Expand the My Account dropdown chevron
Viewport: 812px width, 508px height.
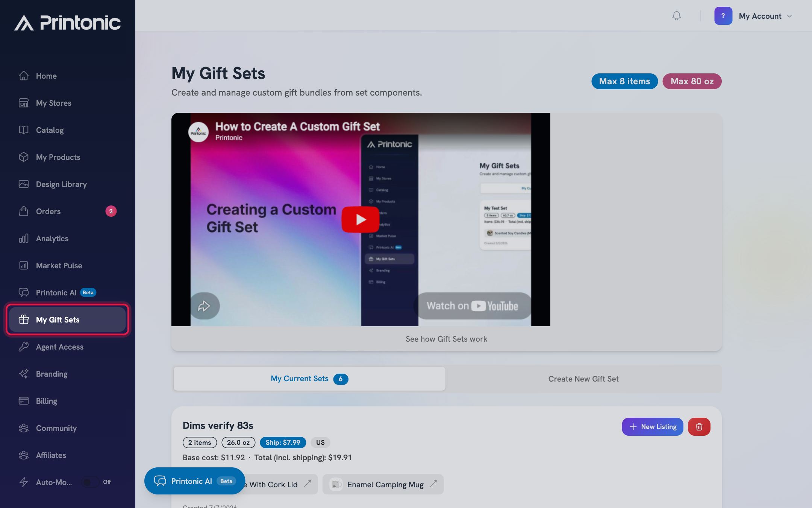(x=789, y=16)
